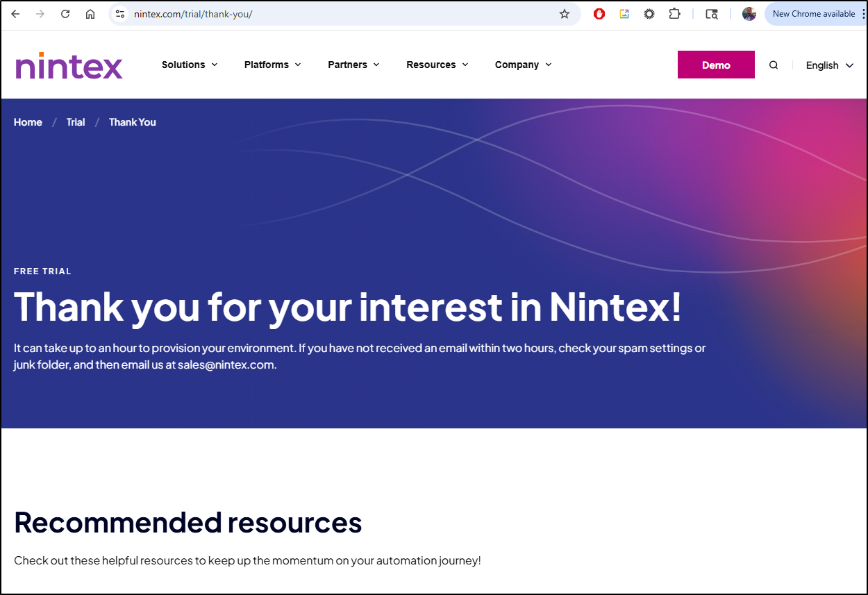Click the sales@nintex.com email text
This screenshot has height=595, width=868.
tap(226, 364)
